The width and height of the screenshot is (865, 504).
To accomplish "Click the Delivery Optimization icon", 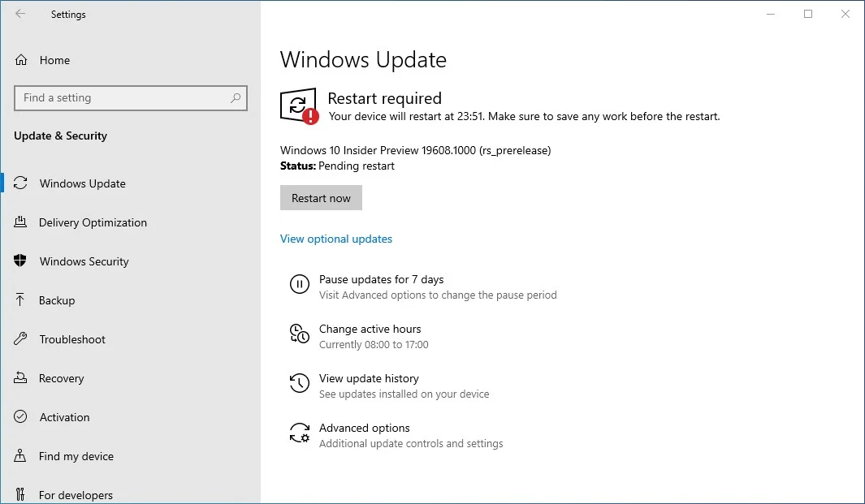I will point(20,222).
